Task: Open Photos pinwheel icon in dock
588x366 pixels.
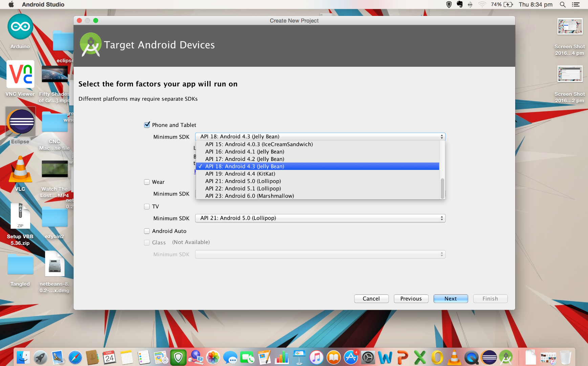Action: click(213, 358)
